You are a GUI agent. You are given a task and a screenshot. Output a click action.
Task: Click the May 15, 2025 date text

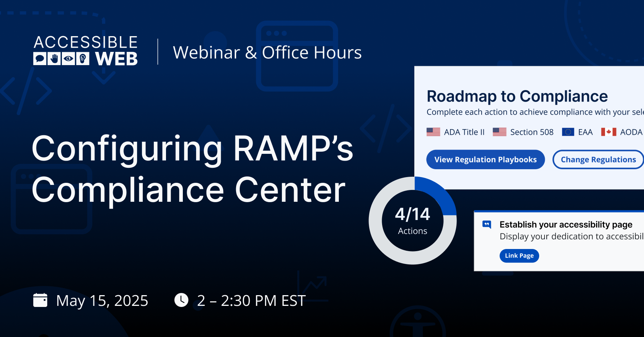click(102, 301)
